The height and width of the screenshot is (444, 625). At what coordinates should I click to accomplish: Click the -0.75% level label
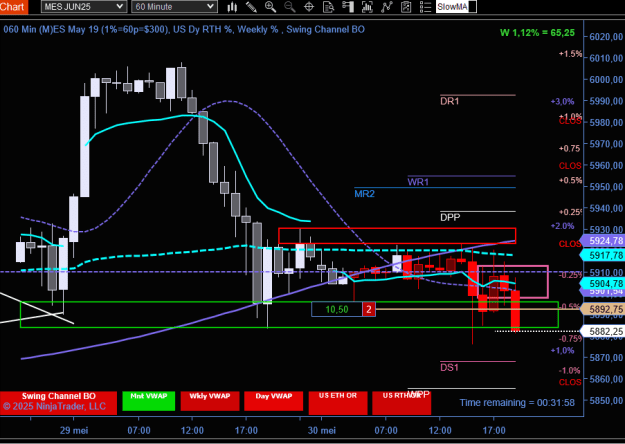point(570,338)
